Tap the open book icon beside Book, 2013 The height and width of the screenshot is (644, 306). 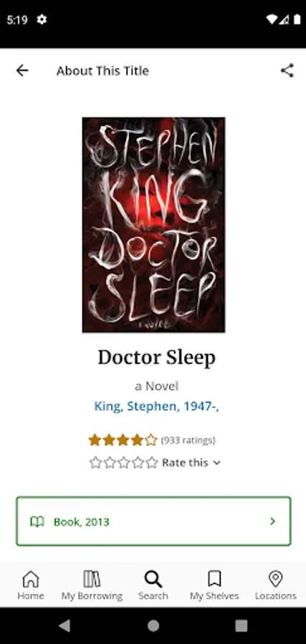(37, 522)
